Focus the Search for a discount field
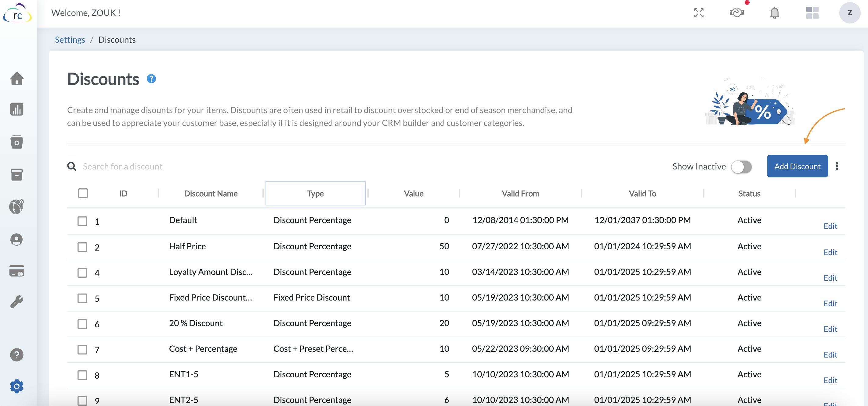Viewport: 868px width, 406px height. [123, 166]
